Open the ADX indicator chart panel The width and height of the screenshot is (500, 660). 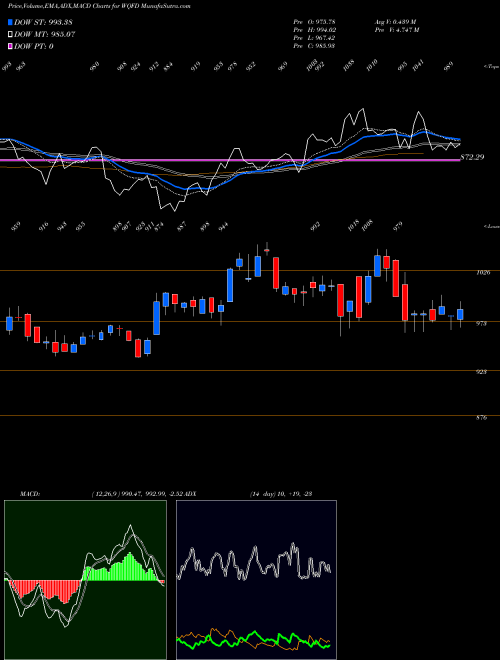256,580
